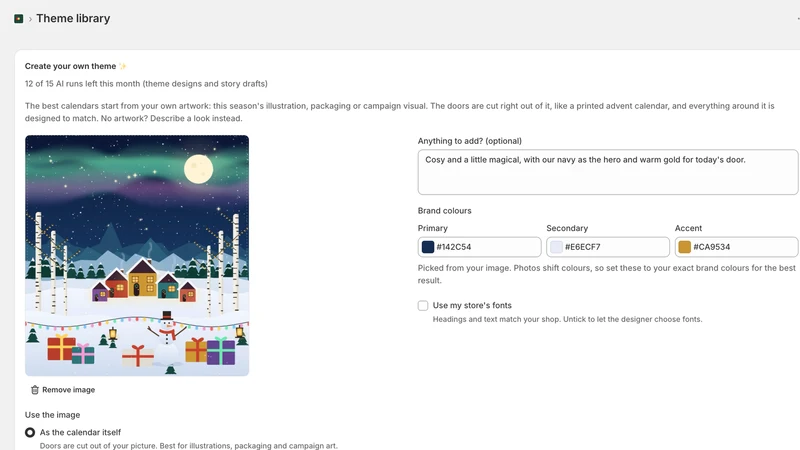
Task: Click the Anything to add? (optional) label
Action: click(470, 141)
